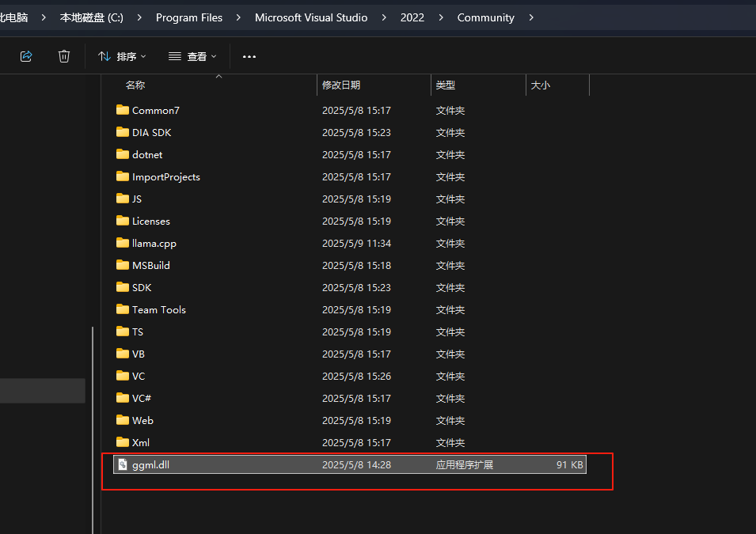The width and height of the screenshot is (756, 534).
Task: Select the file name ggml.dll
Action: coord(151,464)
